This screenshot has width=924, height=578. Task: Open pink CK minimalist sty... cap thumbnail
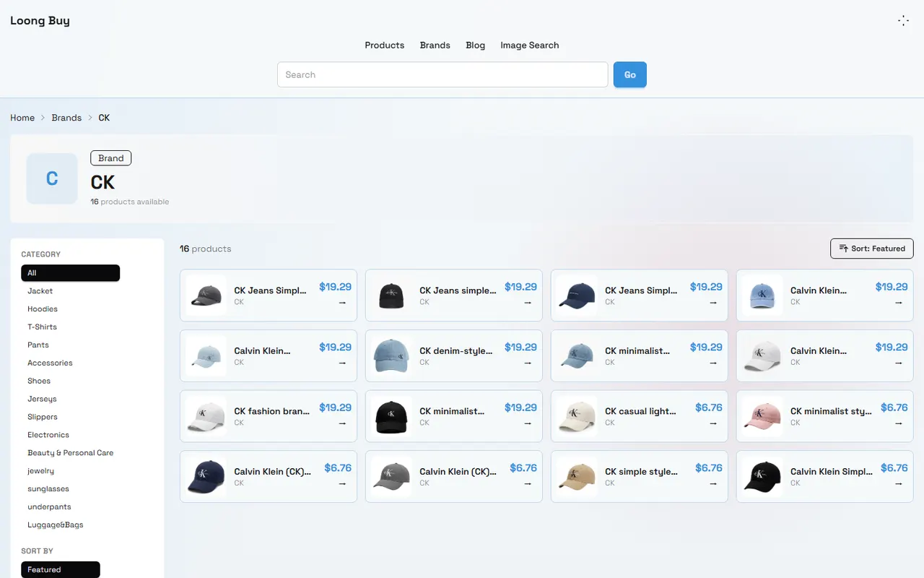(763, 416)
